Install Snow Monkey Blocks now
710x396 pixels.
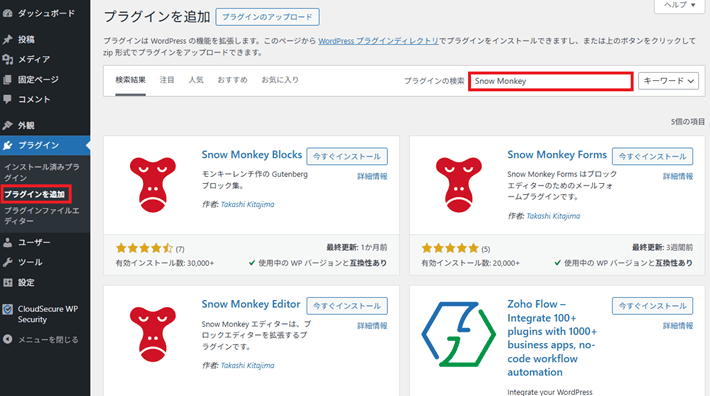pyautogui.click(x=347, y=156)
